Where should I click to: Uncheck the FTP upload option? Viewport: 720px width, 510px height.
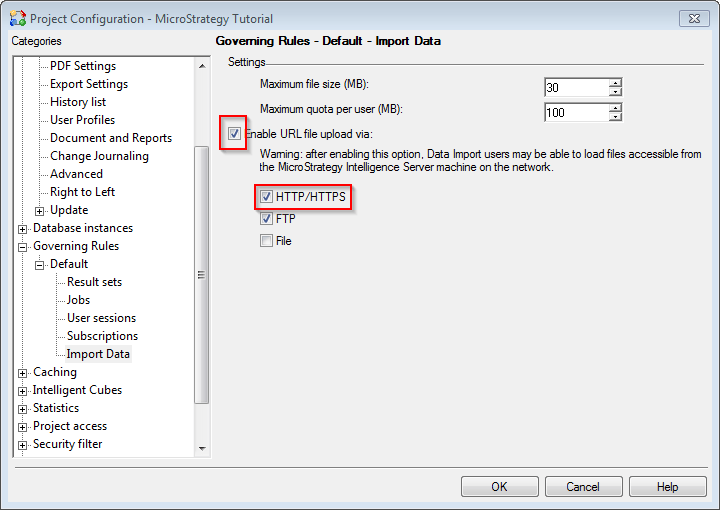(266, 218)
